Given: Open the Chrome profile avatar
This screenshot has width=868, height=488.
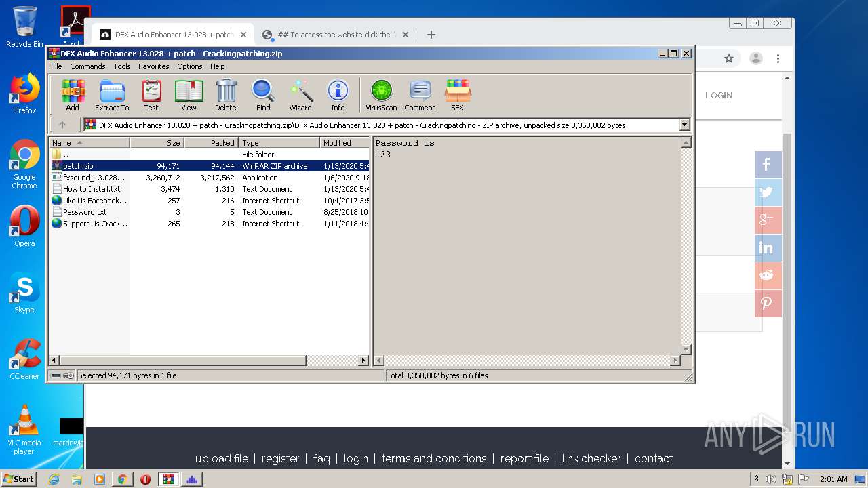Looking at the screenshot, I should pos(755,59).
